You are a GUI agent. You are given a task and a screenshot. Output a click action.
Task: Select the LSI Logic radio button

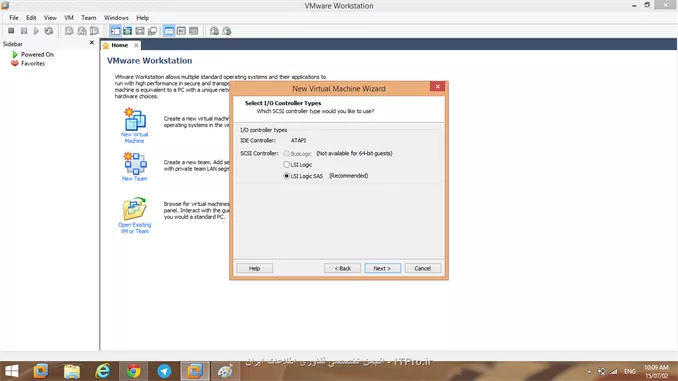coord(286,165)
